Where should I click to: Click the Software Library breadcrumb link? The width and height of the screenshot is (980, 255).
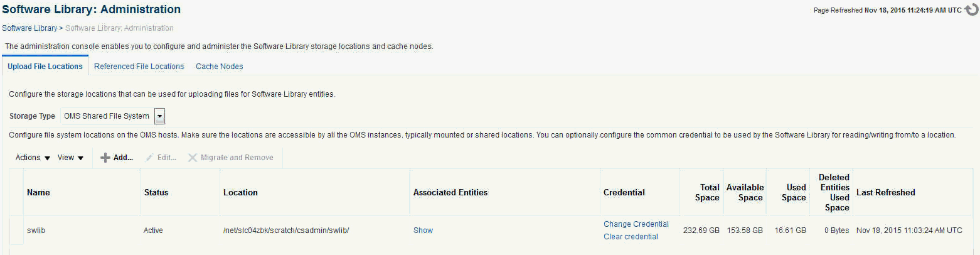tap(29, 28)
